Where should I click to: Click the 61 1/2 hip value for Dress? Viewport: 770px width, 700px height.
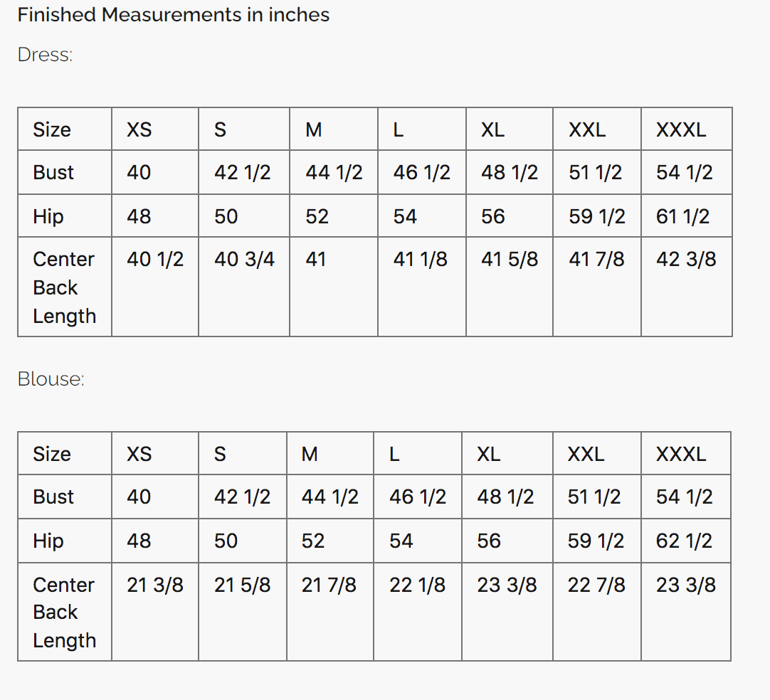683,216
